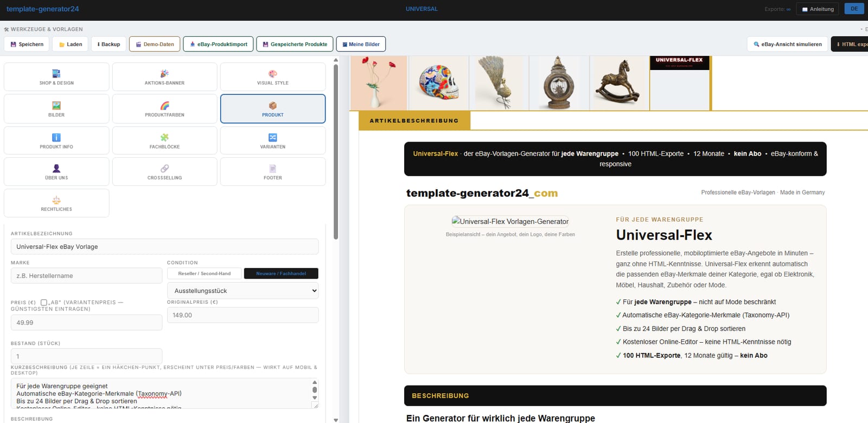868x423 pixels.
Task: Open the Produkt Info section
Action: point(56,140)
